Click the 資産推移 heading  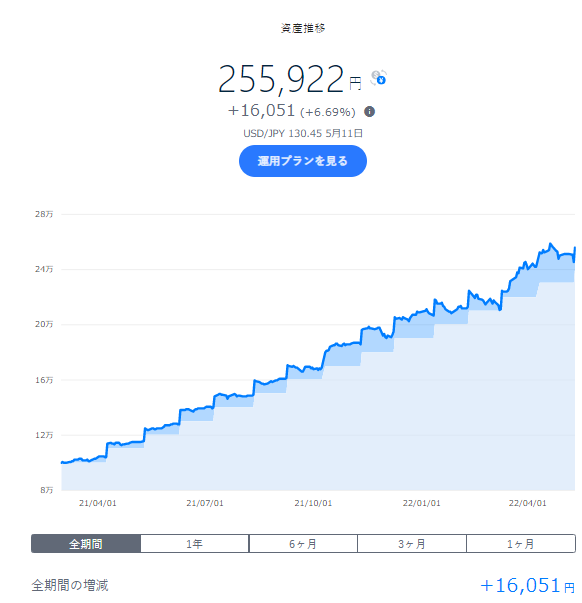click(x=303, y=28)
